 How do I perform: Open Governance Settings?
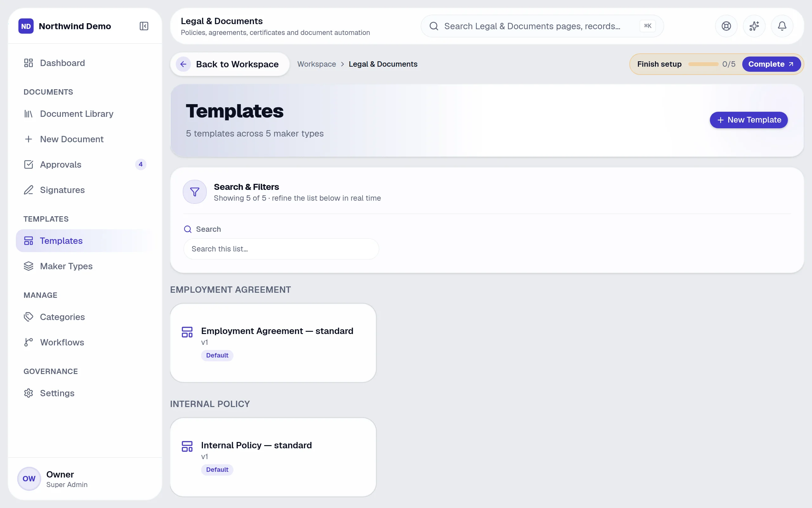tap(85, 393)
